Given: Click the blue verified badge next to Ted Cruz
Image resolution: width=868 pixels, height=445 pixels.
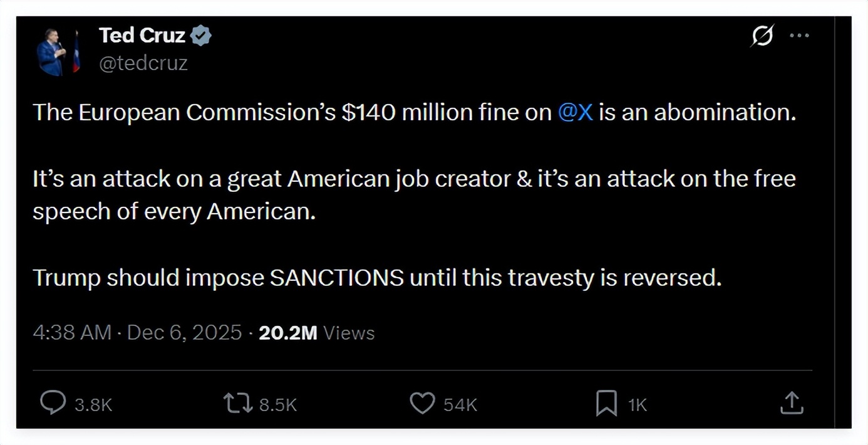Looking at the screenshot, I should [200, 36].
